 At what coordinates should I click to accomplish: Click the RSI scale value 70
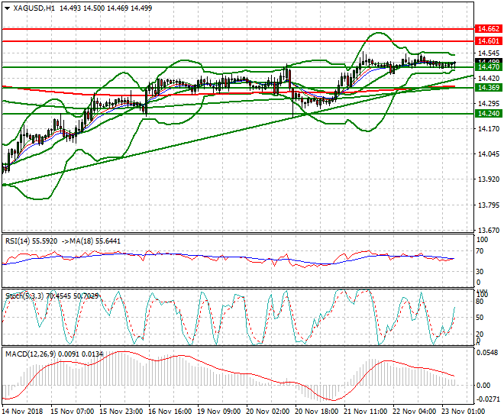[x=480, y=251]
